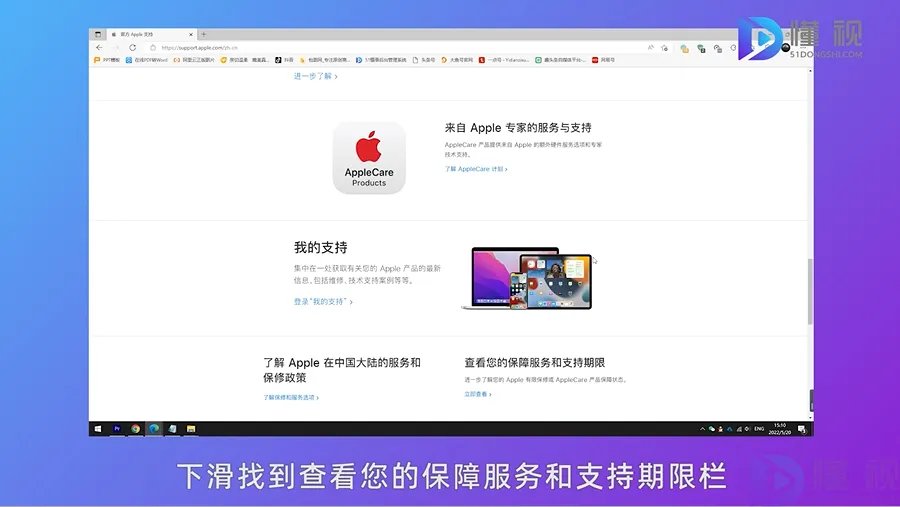Click the AppleCare Products logo
The image size is (900, 507).
pyautogui.click(x=369, y=158)
